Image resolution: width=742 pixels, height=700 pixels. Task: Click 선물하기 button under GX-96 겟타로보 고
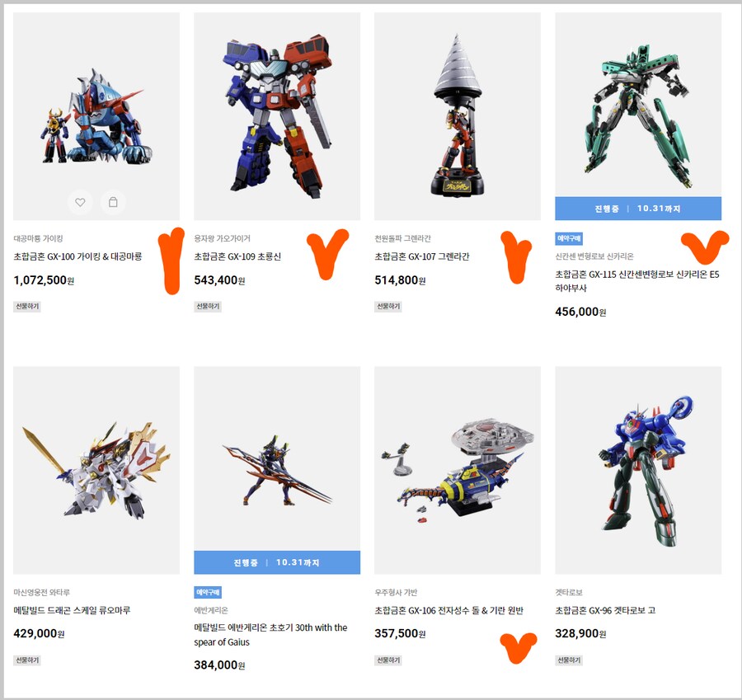569,660
